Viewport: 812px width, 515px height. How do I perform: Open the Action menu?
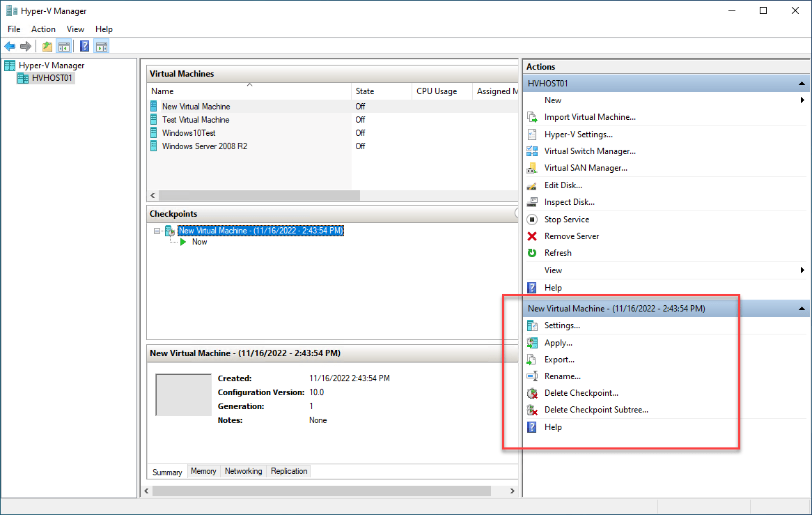click(x=43, y=29)
